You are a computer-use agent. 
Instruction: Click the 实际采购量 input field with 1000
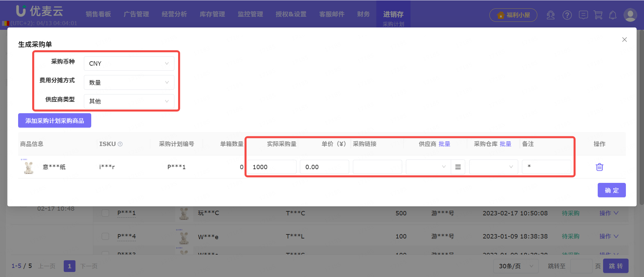point(272,167)
